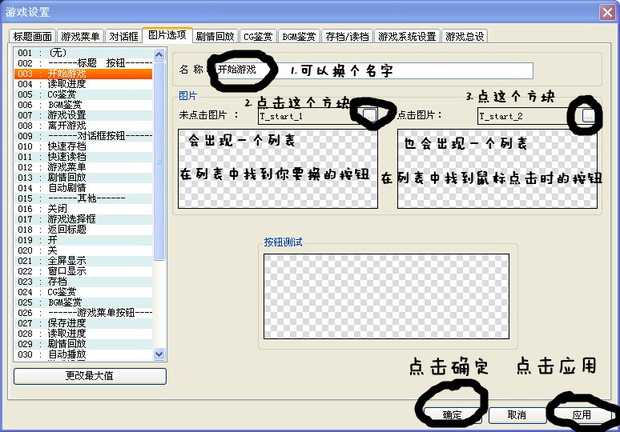The width and height of the screenshot is (620, 432).
Task: Select list item 008 离开游戏
Action: click(83, 126)
